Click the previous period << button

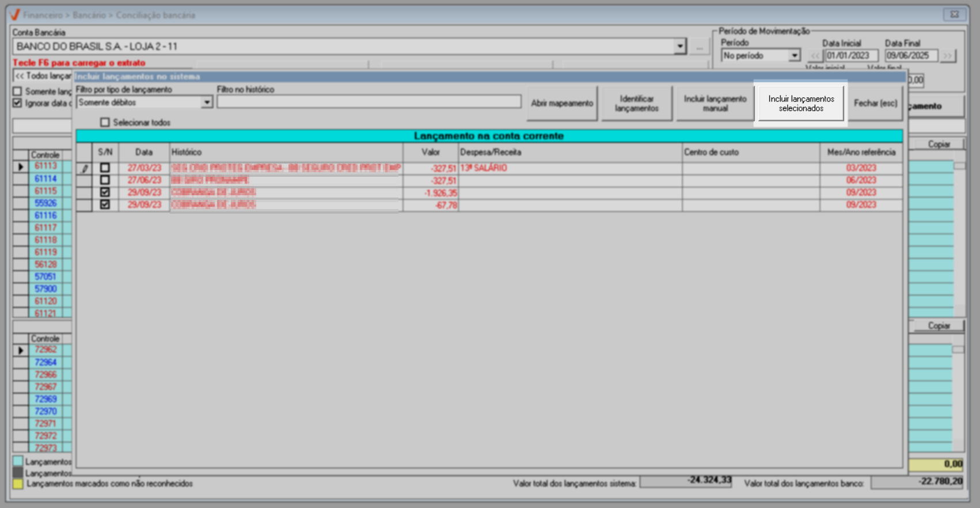click(x=815, y=56)
